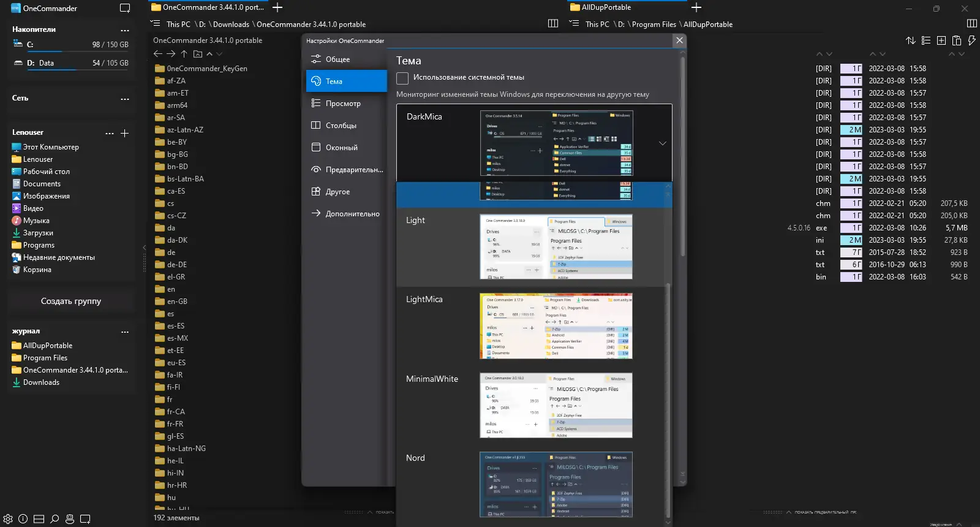Screen dimensions: 980x527
Task: Choose the MinimalWhite theme preview
Action: pos(556,406)
